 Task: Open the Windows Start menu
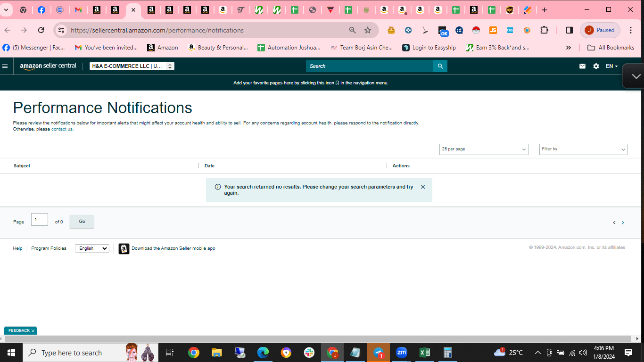[11, 353]
